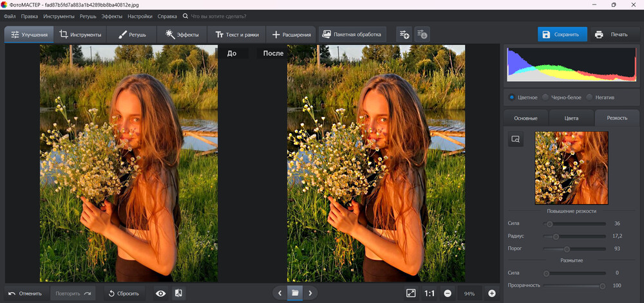Zoom in with the plus icon

pos(492,293)
